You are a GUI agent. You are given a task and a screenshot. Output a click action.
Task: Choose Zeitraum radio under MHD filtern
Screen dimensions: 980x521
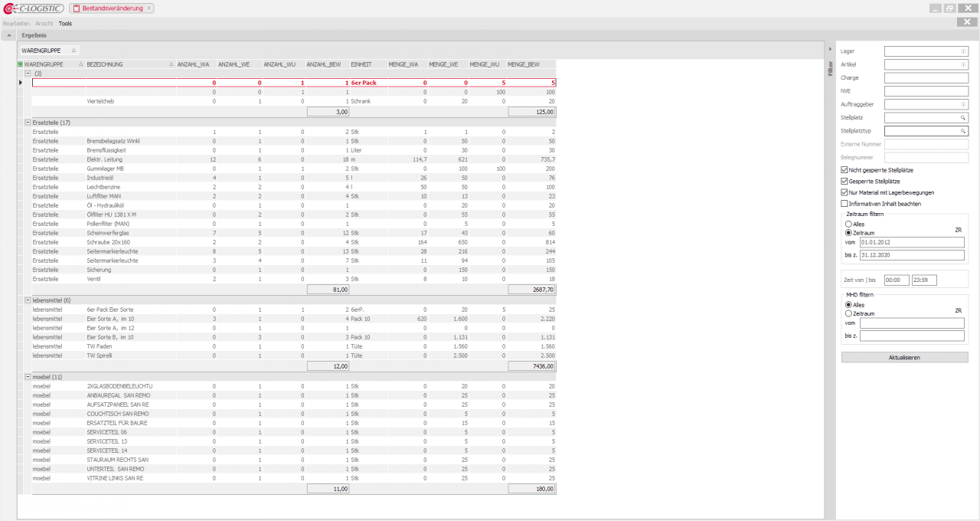click(x=848, y=313)
